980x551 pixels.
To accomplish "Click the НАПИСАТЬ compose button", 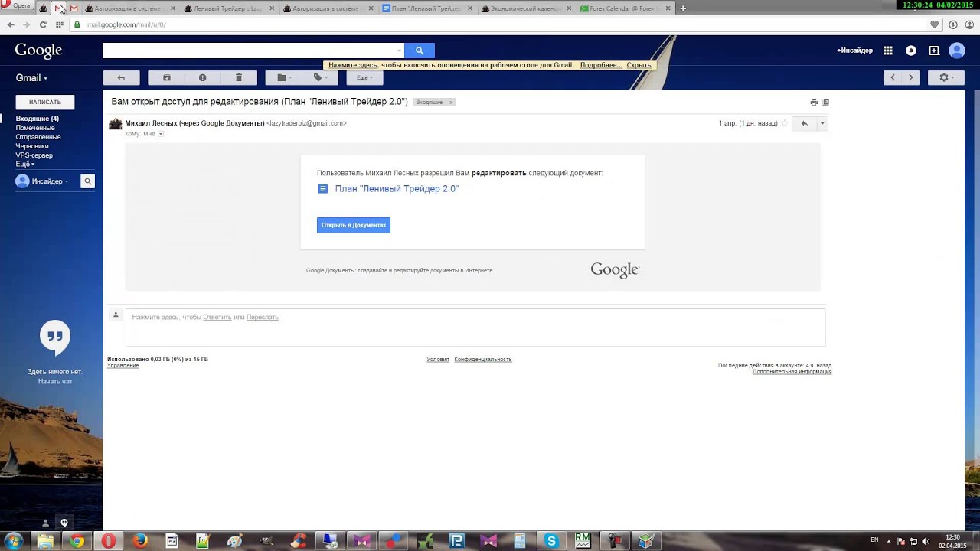I will [45, 102].
